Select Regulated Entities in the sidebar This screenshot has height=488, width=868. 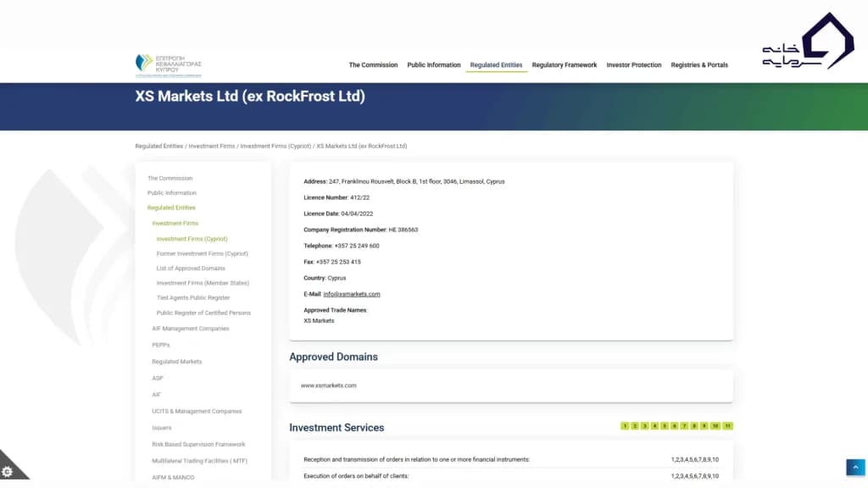click(x=171, y=208)
